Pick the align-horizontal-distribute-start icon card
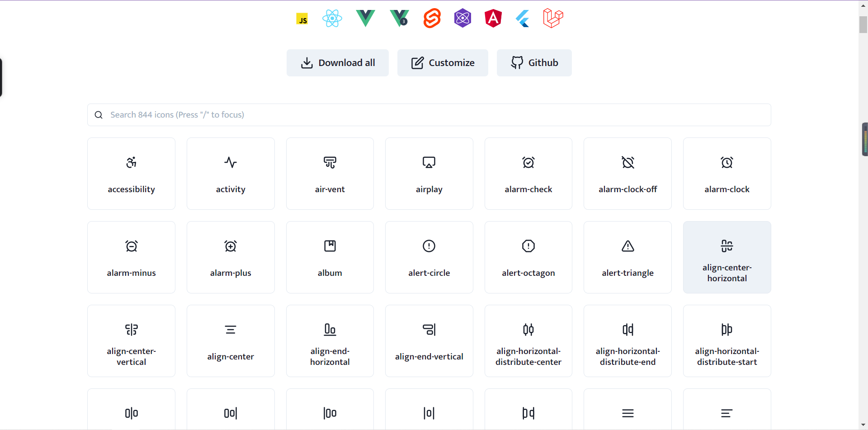 point(727,341)
